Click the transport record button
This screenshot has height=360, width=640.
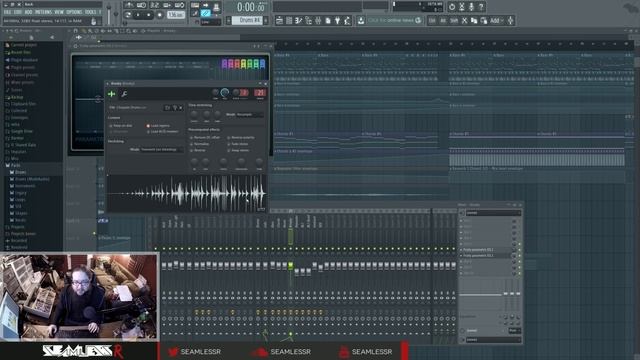click(x=160, y=15)
